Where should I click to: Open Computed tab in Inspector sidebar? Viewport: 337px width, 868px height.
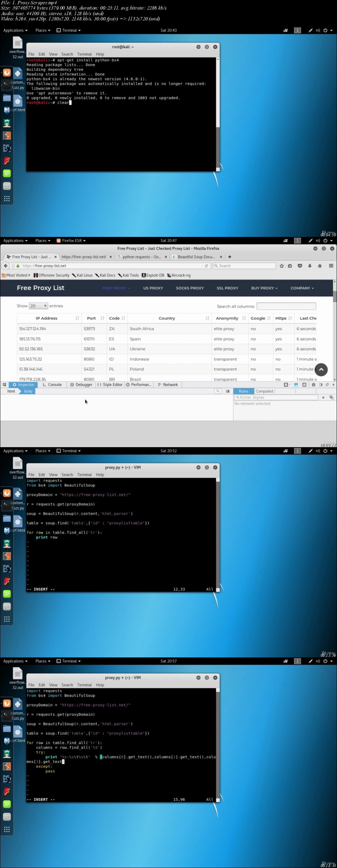pyautogui.click(x=264, y=391)
